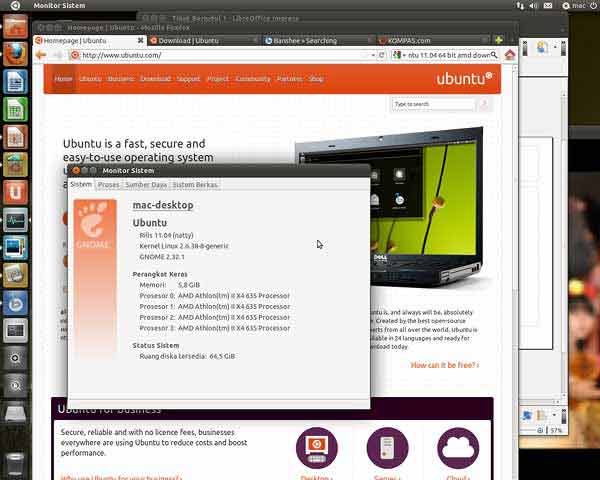Open Ubuntu One launcher icon
The height and width of the screenshot is (480, 600).
click(x=15, y=192)
